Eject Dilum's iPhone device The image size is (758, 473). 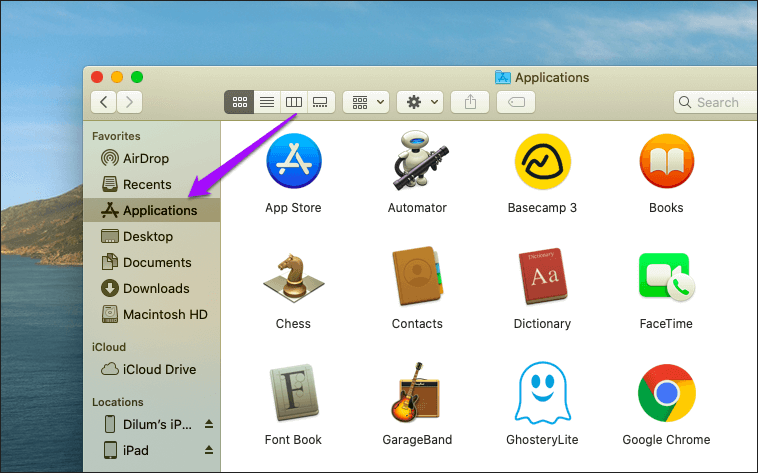(209, 424)
